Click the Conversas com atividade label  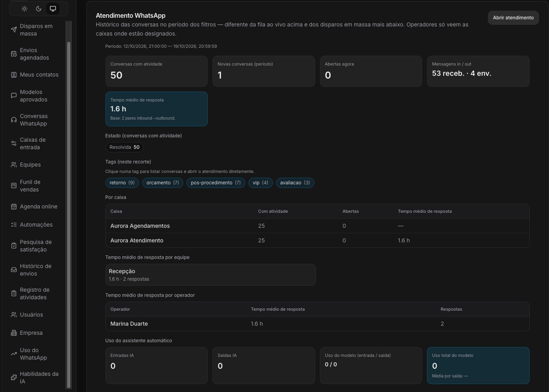tap(136, 64)
